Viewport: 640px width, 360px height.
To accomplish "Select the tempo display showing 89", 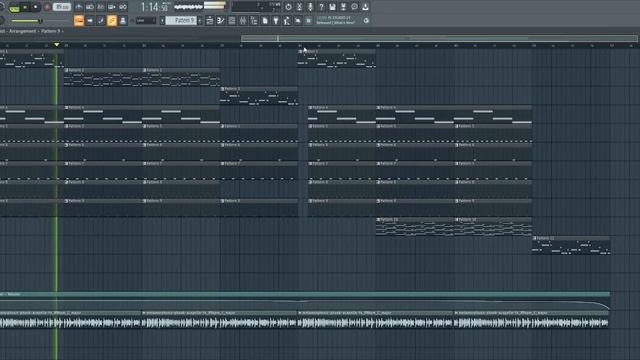I will tap(62, 7).
